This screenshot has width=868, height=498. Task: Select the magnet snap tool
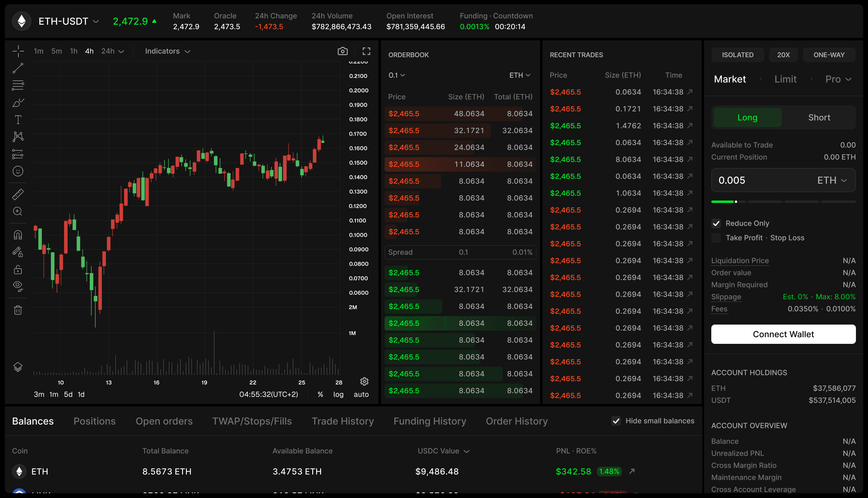(18, 235)
